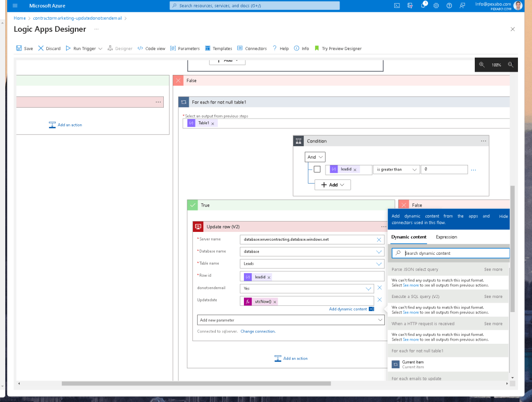The width and height of the screenshot is (532, 402).
Task: Remove leadid token from Row id
Action: 269,278
